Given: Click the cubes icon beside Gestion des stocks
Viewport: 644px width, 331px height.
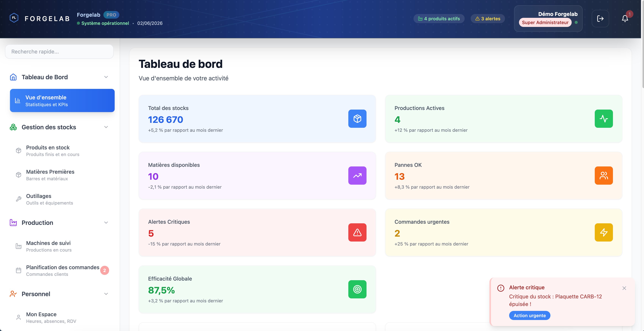Looking at the screenshot, I should click(x=13, y=127).
